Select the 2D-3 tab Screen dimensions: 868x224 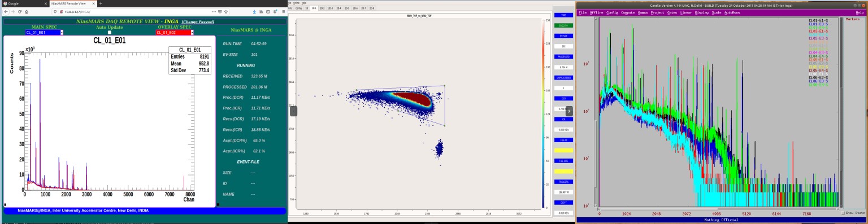tap(331, 8)
